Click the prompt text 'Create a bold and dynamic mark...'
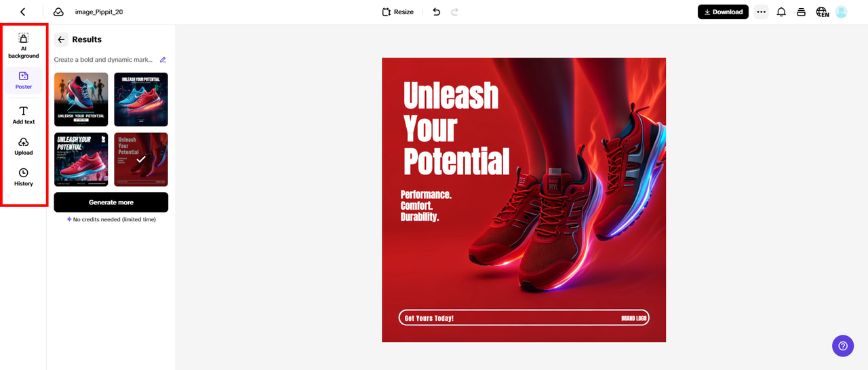 104,60
